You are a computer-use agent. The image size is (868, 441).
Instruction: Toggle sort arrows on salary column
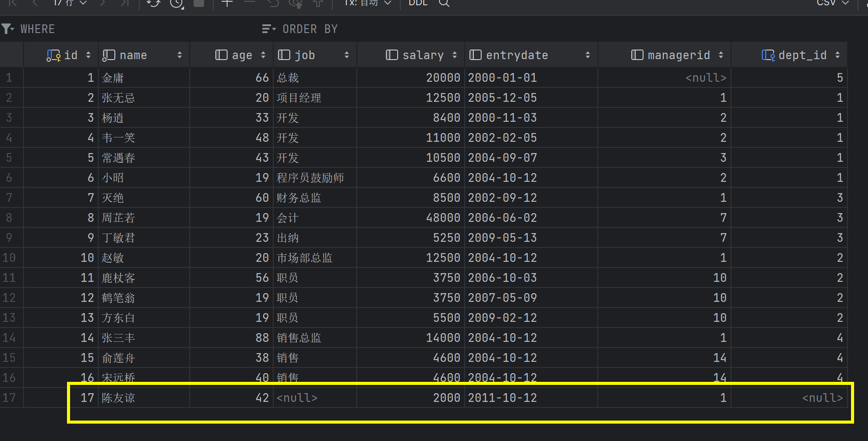click(x=455, y=55)
